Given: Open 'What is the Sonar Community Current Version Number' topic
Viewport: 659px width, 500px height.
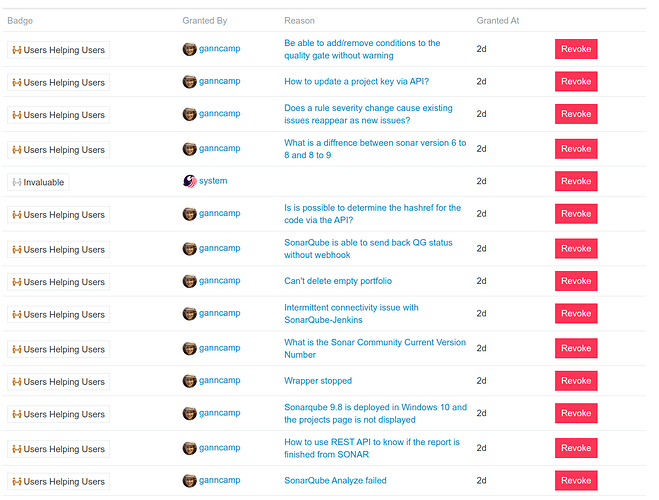Looking at the screenshot, I should point(375,348).
